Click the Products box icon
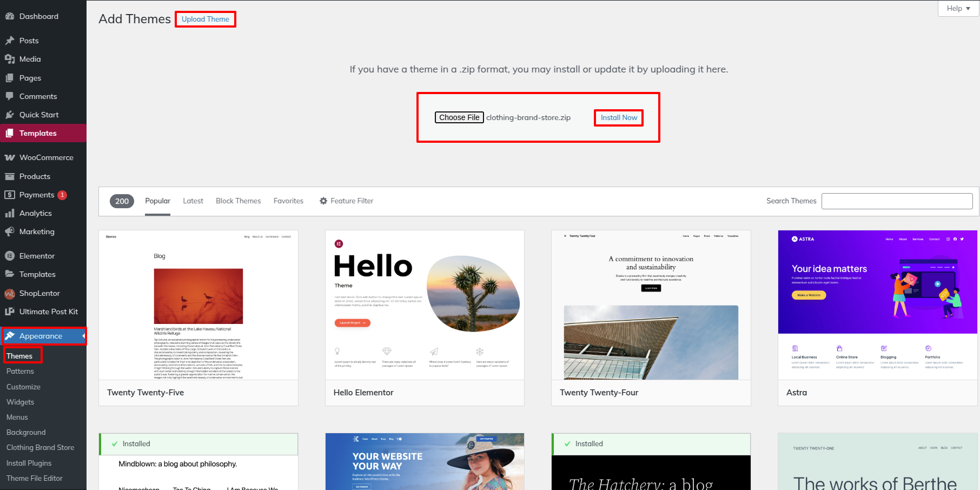 10,176
